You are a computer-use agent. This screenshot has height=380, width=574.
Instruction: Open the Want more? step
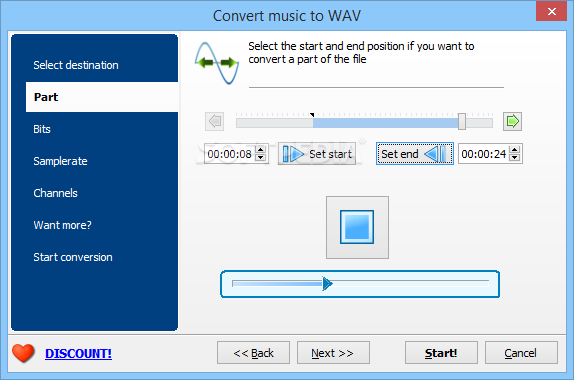point(63,225)
